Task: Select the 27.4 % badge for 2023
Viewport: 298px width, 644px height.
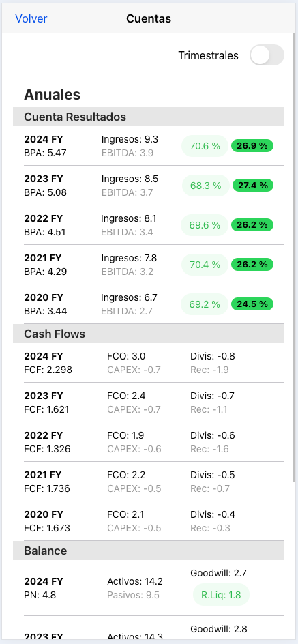Action: pos(253,186)
